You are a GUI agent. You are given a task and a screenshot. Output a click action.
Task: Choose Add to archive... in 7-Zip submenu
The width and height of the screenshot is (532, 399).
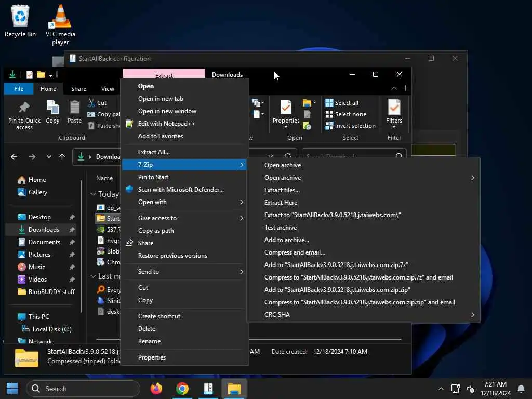pyautogui.click(x=363, y=240)
